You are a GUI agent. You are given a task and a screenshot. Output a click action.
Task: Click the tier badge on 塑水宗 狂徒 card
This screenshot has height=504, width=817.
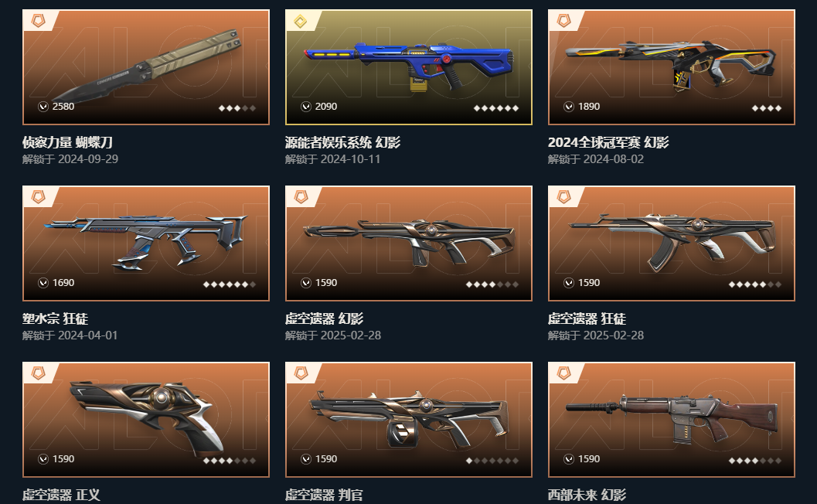(x=38, y=197)
